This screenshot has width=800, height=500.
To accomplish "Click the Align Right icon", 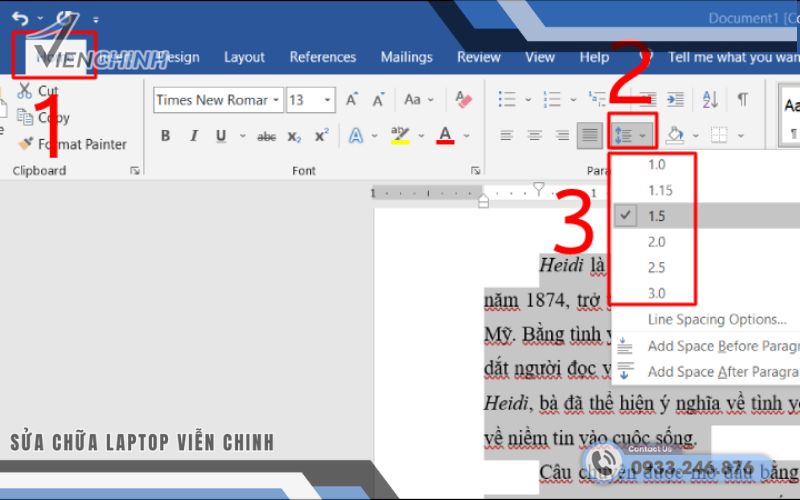I will [x=562, y=136].
